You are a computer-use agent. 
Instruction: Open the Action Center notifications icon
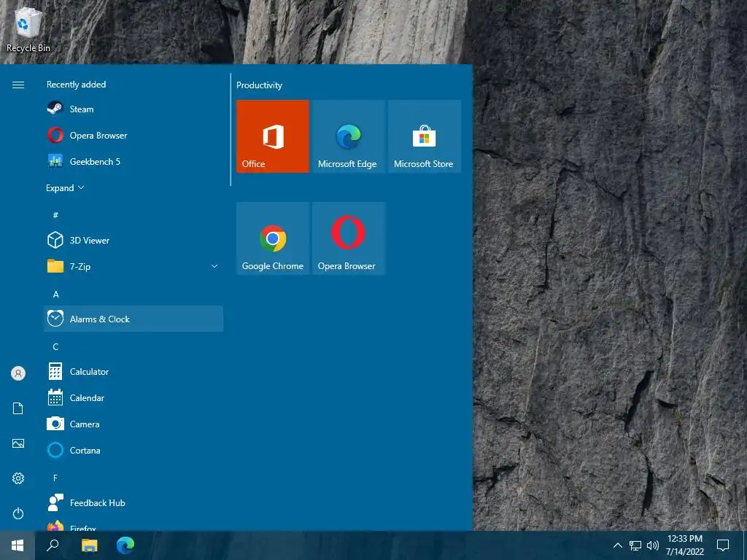coord(723,545)
